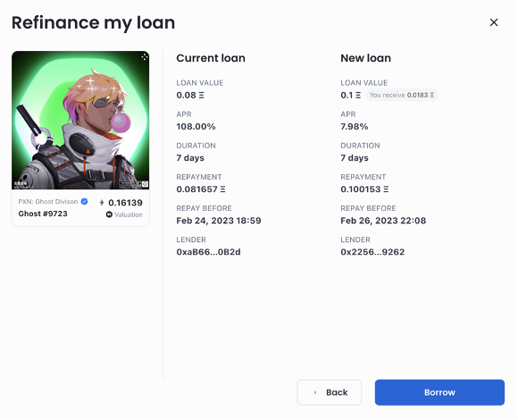The image size is (518, 420).
Task: Expand the NFT image via corner icon
Action: tap(145, 57)
